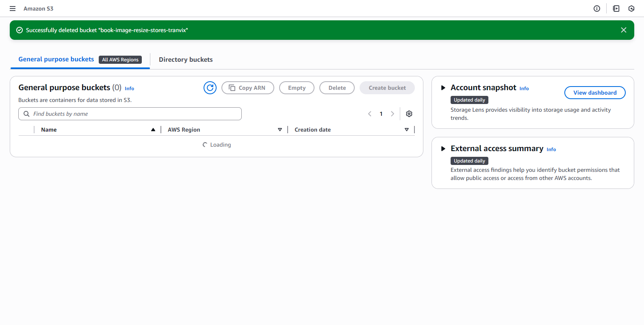The image size is (644, 325).
Task: Focus the Find buckets by name field
Action: (x=130, y=114)
